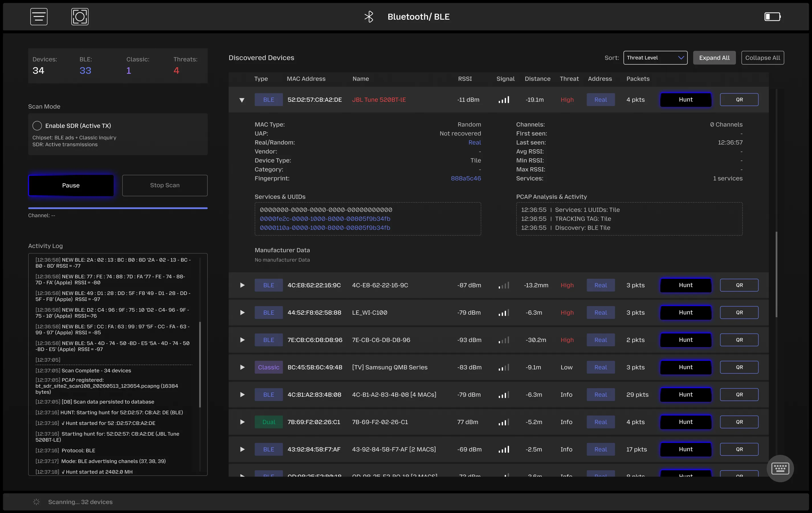
Task: Click the Bluetooth logo icon in header
Action: coord(369,17)
